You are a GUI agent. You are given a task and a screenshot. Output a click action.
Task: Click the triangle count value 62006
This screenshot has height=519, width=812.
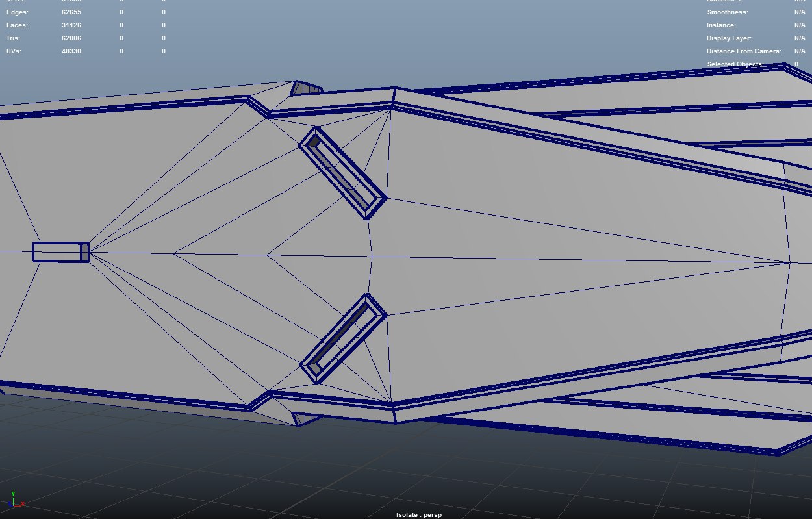click(71, 38)
